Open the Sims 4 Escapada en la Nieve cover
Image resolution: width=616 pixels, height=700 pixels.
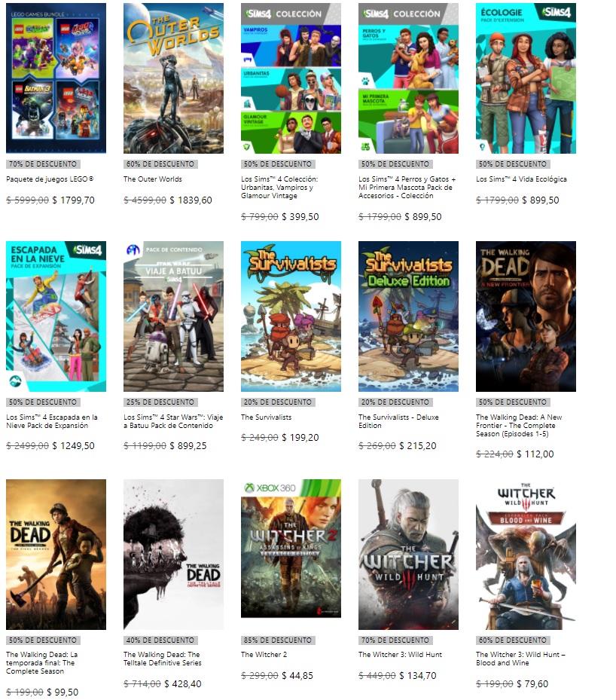pyautogui.click(x=56, y=316)
